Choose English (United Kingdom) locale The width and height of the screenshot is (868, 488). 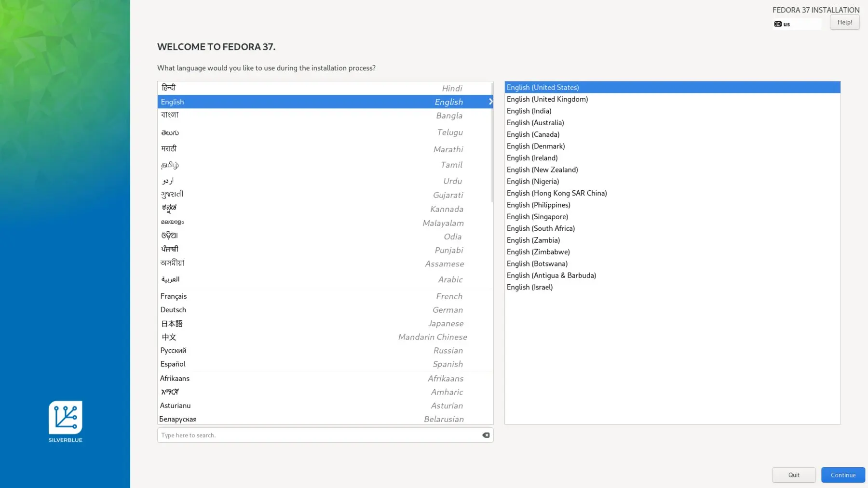tap(672, 99)
